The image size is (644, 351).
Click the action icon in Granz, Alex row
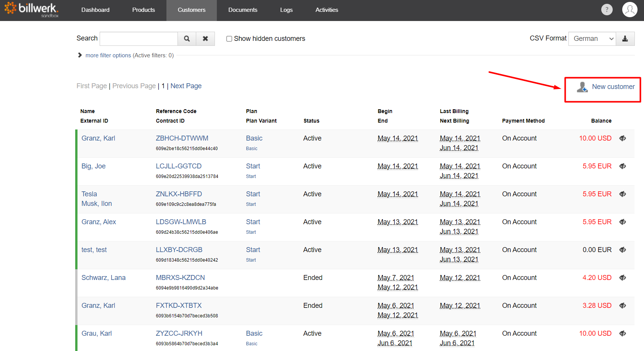(x=623, y=222)
